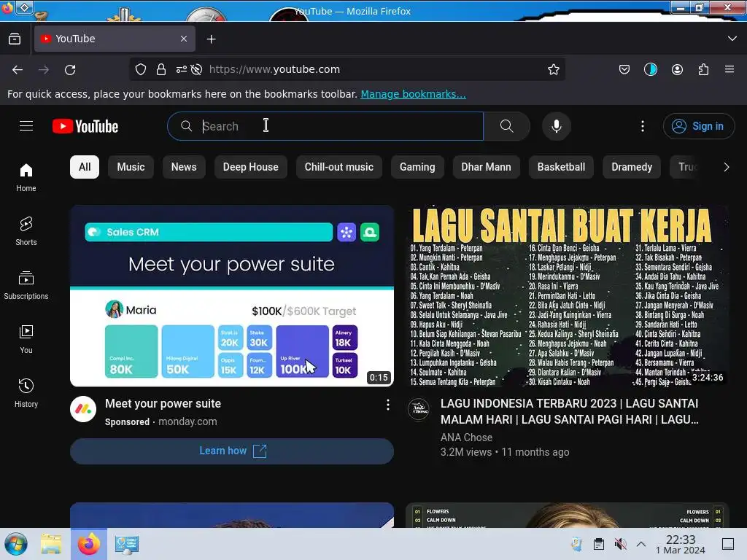The height and width of the screenshot is (560, 747).
Task: Open Meet your power suite title
Action: (163, 404)
